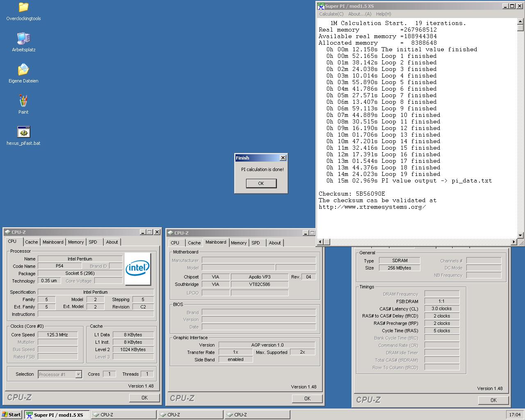Click Side Band field showing enabled
This screenshot has width=525, height=420.
[x=235, y=359]
